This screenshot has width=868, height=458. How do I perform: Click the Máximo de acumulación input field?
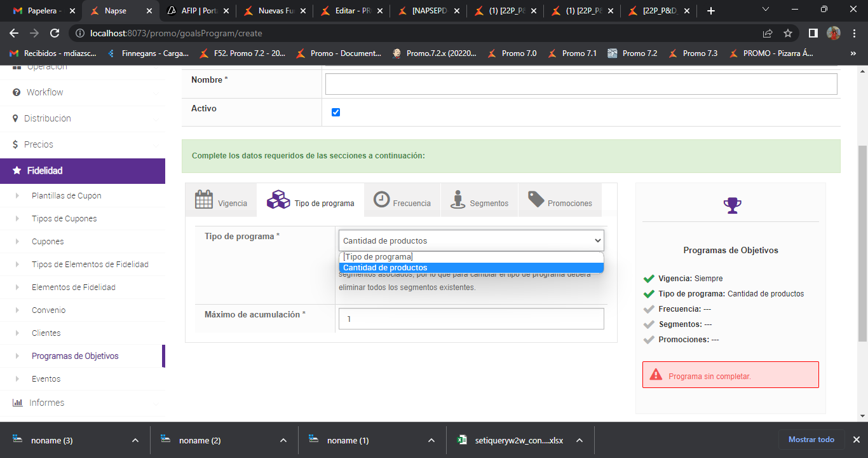pyautogui.click(x=471, y=319)
